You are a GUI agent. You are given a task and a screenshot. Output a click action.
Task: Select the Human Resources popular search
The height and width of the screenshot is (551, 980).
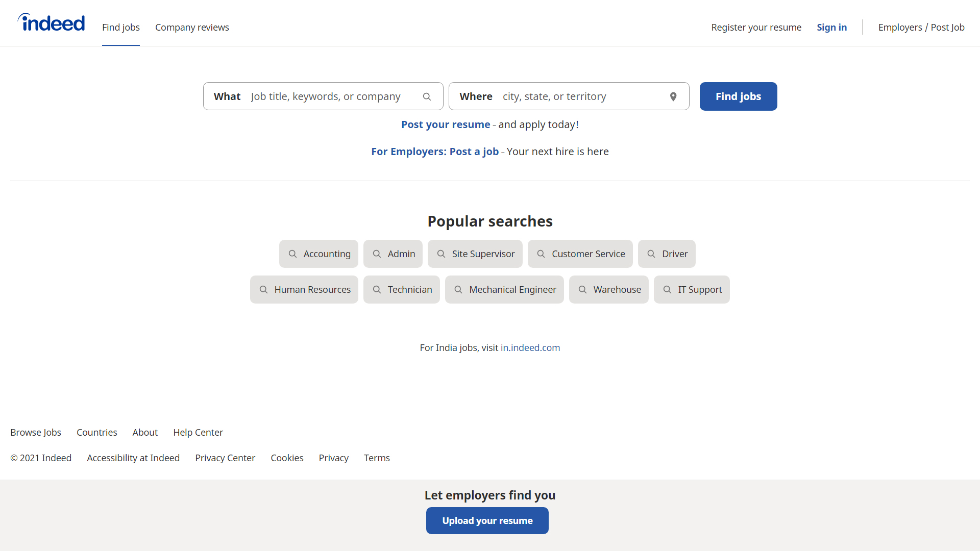[x=304, y=289]
